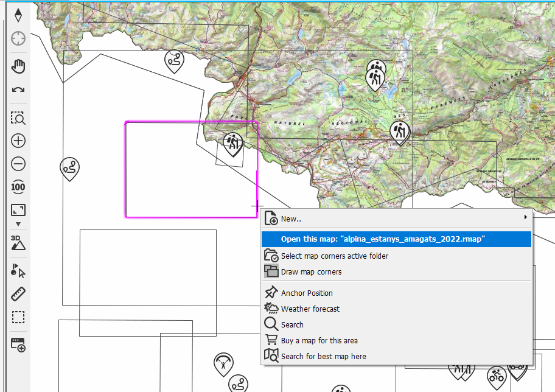Select Search for best map here
The width and height of the screenshot is (555, 392).
pyautogui.click(x=323, y=356)
